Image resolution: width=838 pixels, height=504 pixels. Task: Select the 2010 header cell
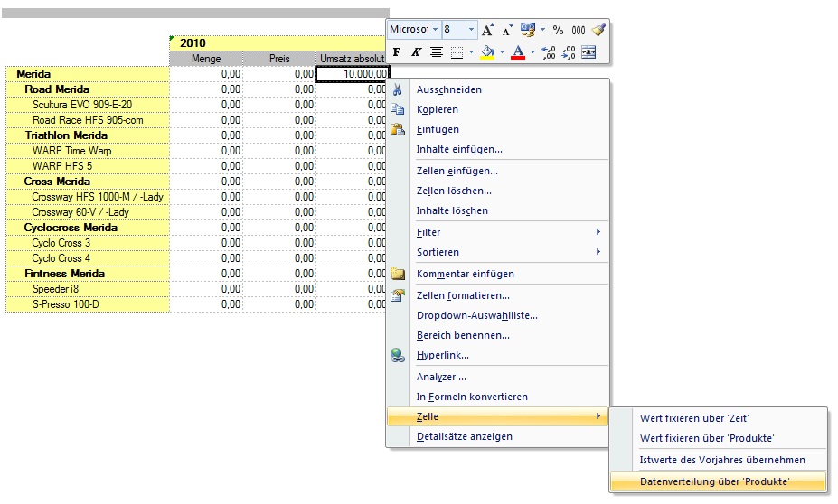pos(279,42)
